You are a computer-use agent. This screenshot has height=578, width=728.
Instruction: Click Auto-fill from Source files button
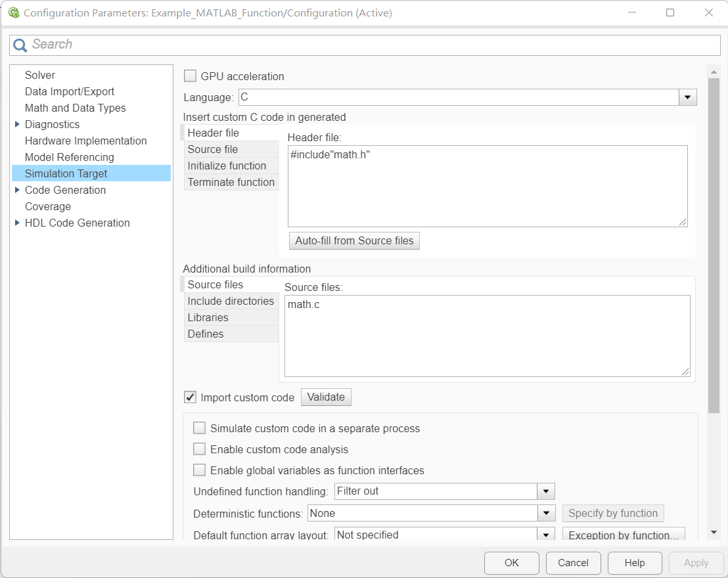(354, 240)
